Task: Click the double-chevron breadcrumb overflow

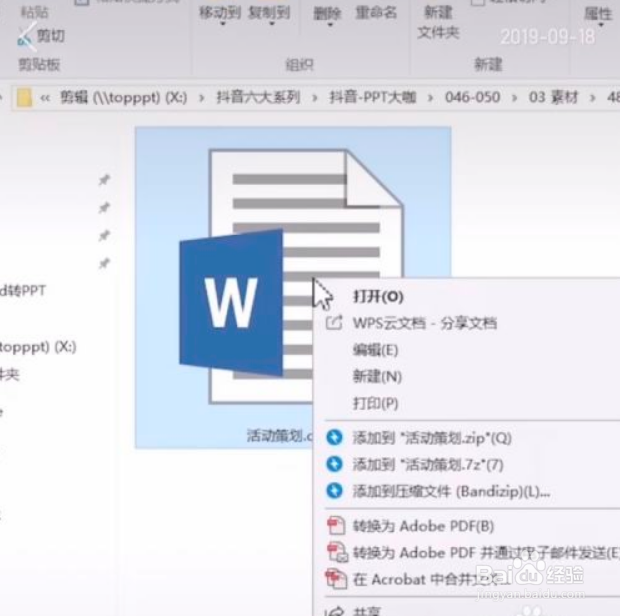Action: [45, 98]
